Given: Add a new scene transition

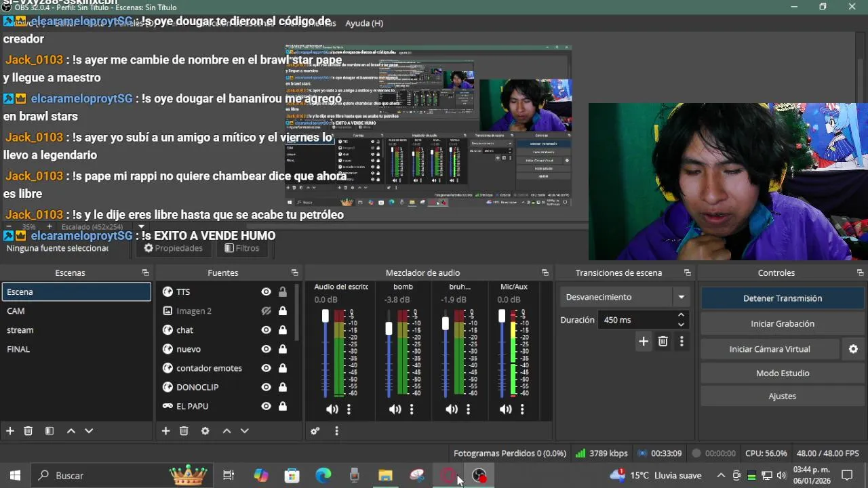Looking at the screenshot, I should click(x=644, y=342).
